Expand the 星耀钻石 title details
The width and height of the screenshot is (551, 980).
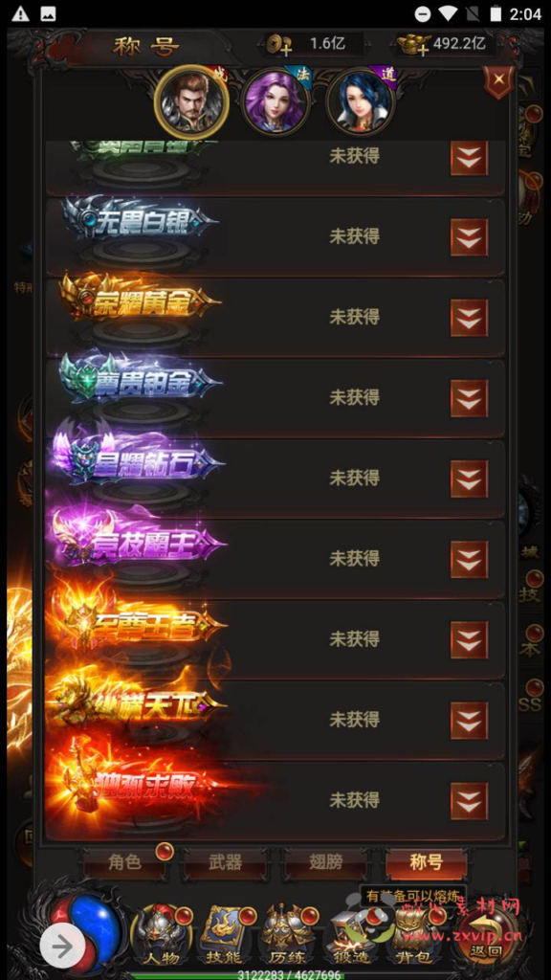469,479
